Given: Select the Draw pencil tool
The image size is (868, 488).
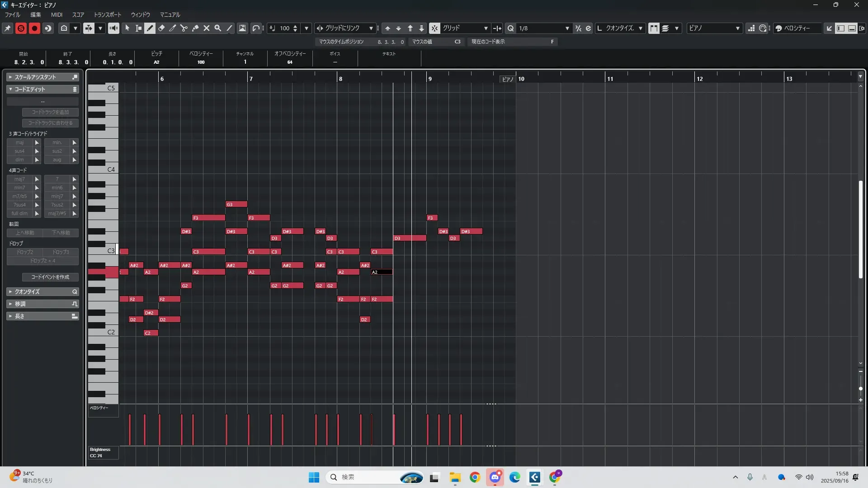Looking at the screenshot, I should click(x=150, y=28).
